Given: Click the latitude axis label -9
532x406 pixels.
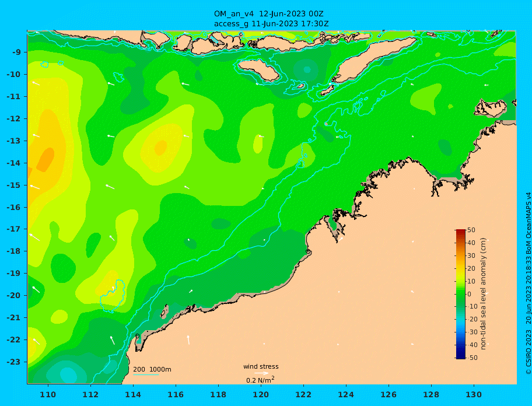Looking at the screenshot, I should pyautogui.click(x=16, y=52).
